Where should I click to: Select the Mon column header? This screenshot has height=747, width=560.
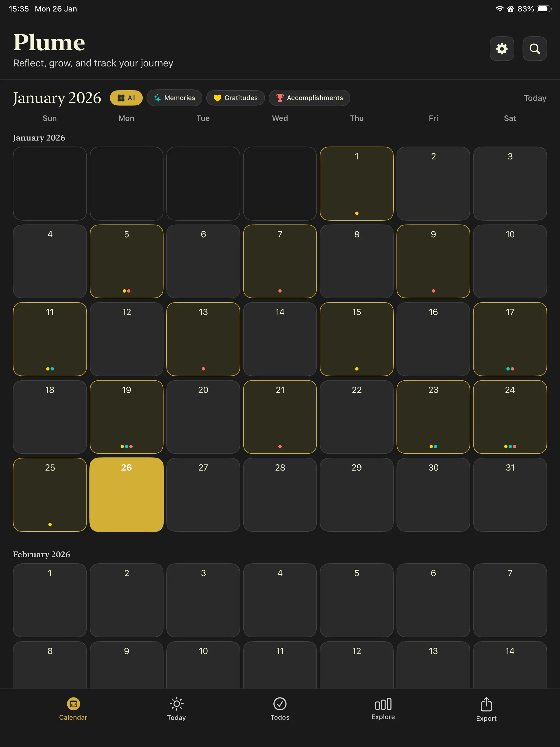click(126, 118)
